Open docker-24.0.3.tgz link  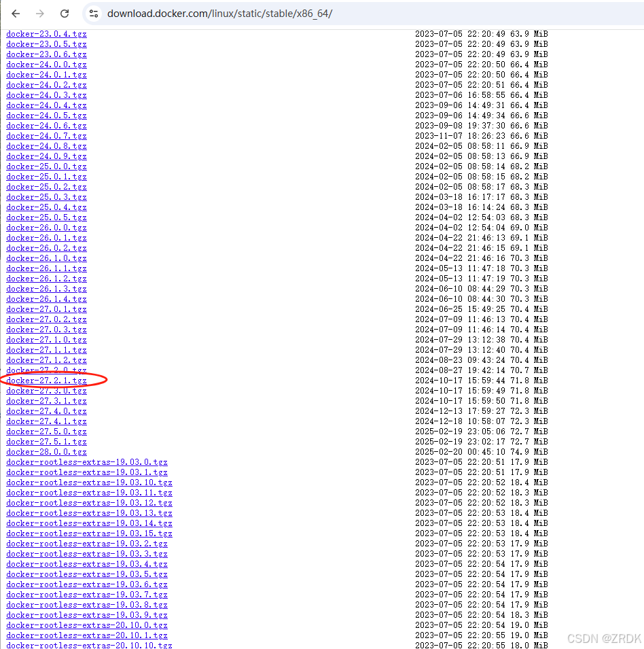pyautogui.click(x=46, y=95)
